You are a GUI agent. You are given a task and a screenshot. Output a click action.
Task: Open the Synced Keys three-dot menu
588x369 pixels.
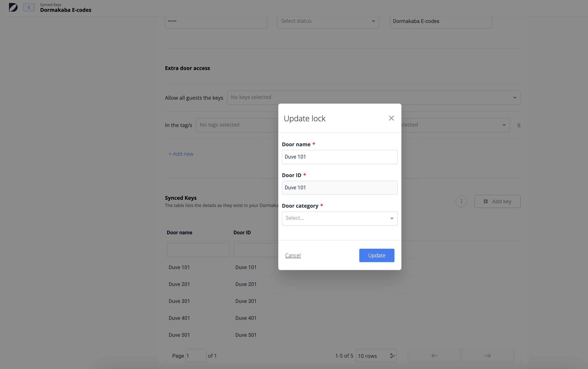tap(461, 201)
